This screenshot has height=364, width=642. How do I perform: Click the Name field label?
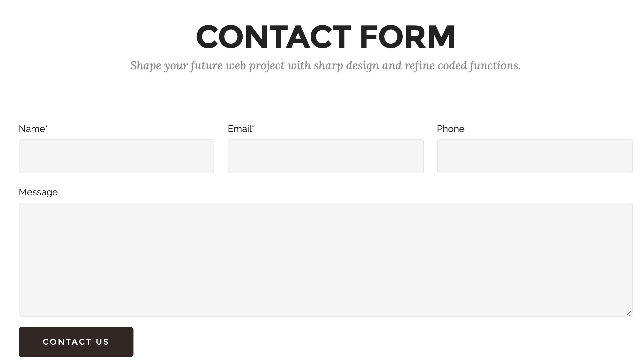click(32, 129)
